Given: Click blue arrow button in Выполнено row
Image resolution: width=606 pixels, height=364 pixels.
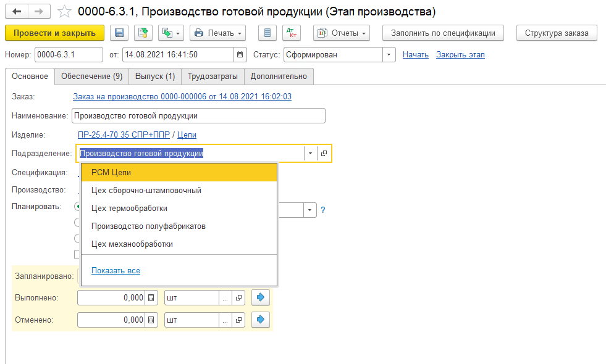Looking at the screenshot, I should coord(261,297).
